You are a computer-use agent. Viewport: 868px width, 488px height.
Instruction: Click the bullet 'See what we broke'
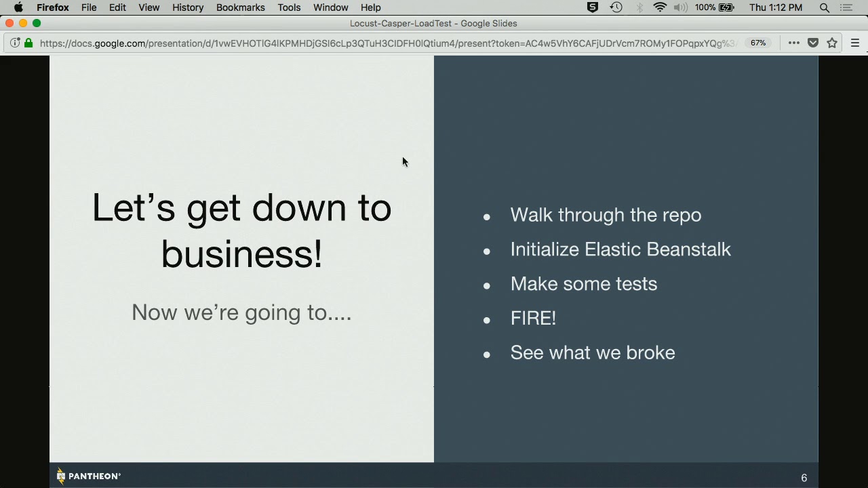pyautogui.click(x=593, y=353)
